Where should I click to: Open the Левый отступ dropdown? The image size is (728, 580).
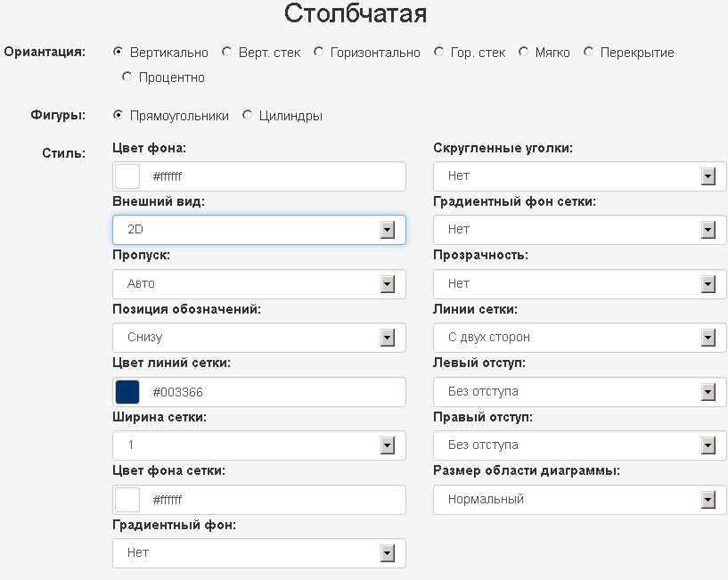tap(579, 392)
